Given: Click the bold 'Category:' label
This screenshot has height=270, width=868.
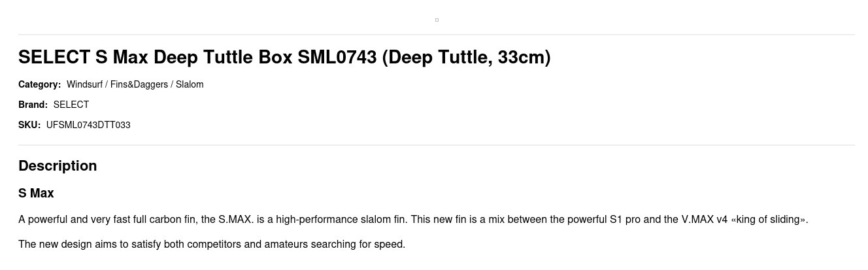Looking at the screenshot, I should (x=39, y=84).
